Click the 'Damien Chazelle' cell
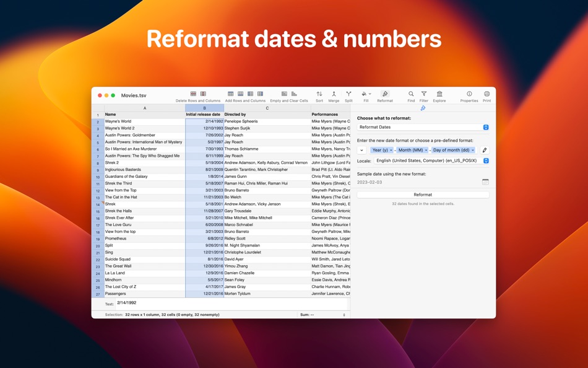Viewport: 588px width, 368px height. (x=267, y=273)
